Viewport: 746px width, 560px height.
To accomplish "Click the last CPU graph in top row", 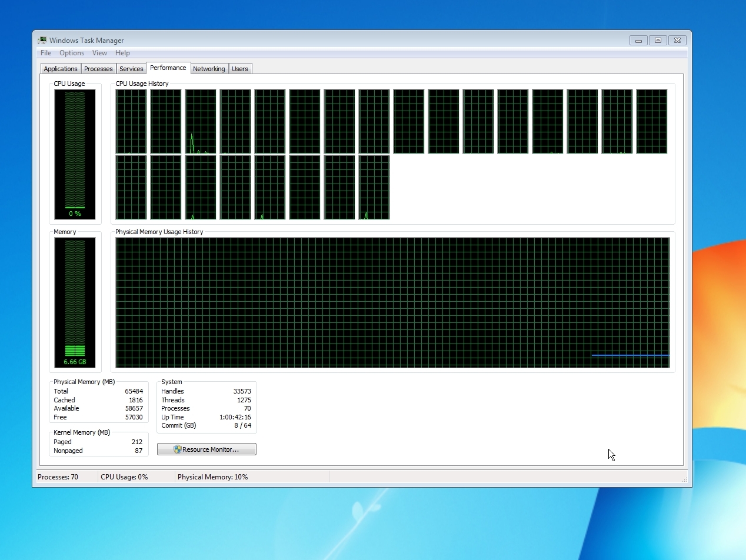I will 652,121.
